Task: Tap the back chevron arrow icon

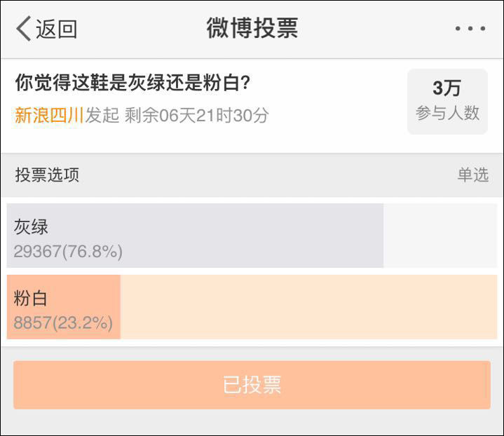Action: (23, 29)
